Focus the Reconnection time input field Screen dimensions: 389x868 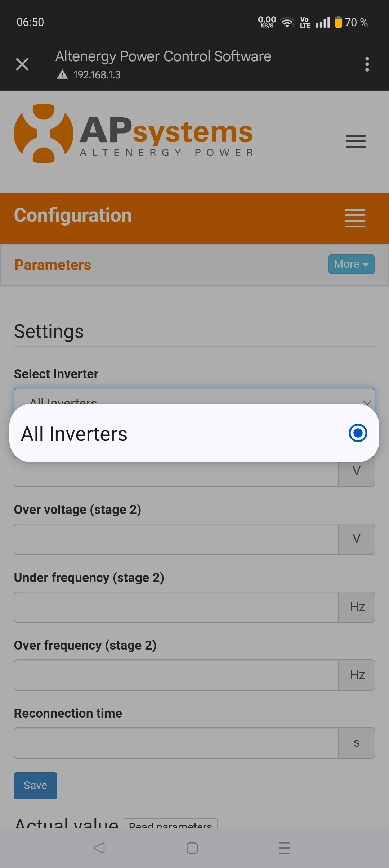click(x=176, y=743)
